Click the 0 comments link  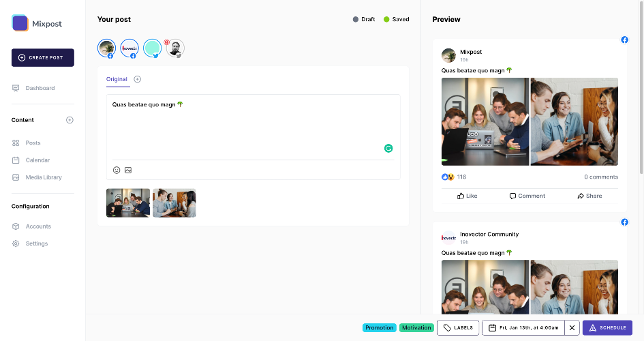coord(601,177)
